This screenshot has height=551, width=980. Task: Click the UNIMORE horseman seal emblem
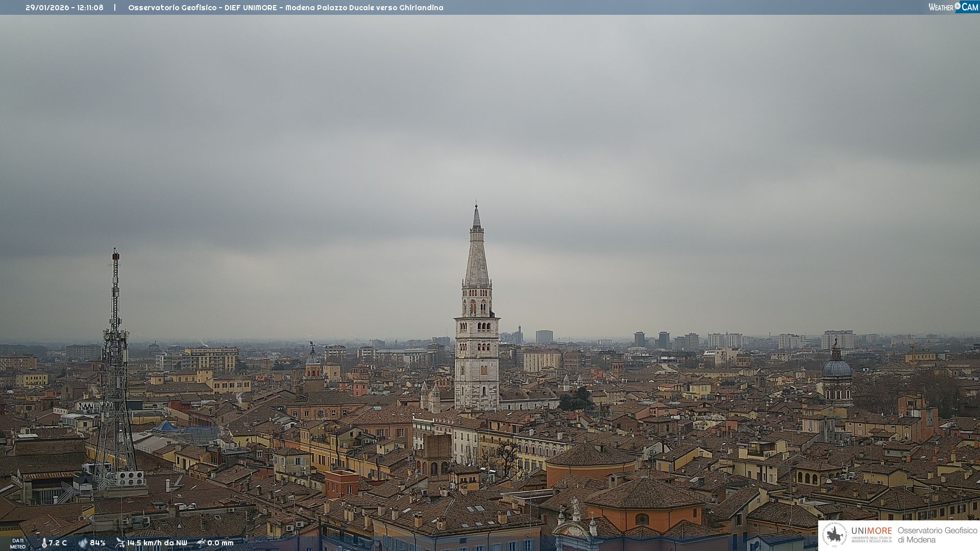tap(835, 535)
